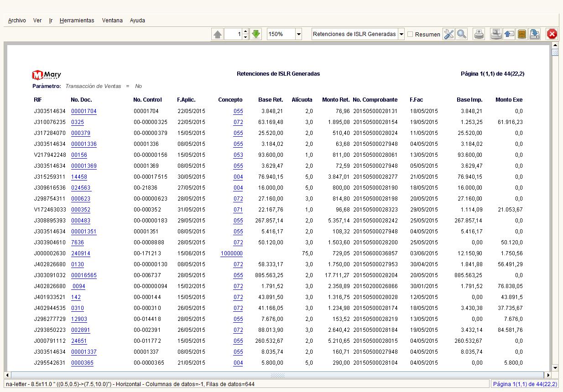Click monto exe value 61.916,23
Image resolution: width=563 pixels, height=392 pixels.
pyautogui.click(x=510, y=122)
